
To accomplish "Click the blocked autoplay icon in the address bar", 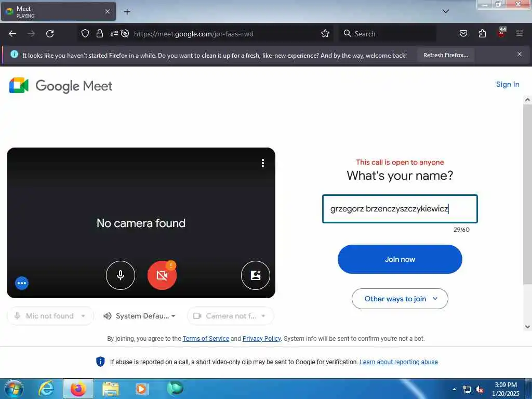I will [x=125, y=33].
